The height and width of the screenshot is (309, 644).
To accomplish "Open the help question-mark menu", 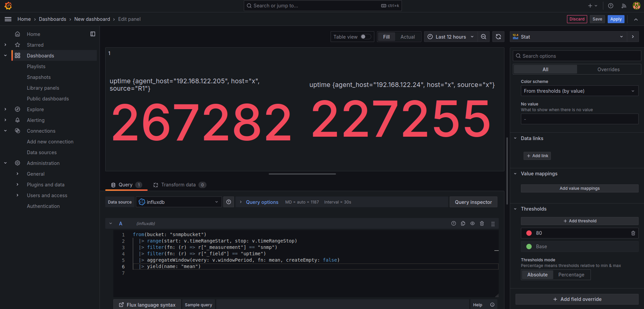I will coord(611,6).
